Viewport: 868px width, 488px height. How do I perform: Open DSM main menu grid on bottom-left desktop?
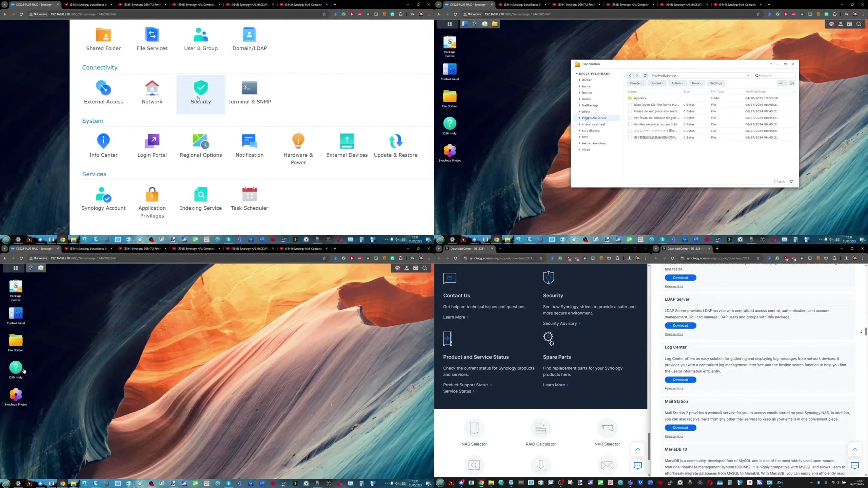[x=15, y=268]
